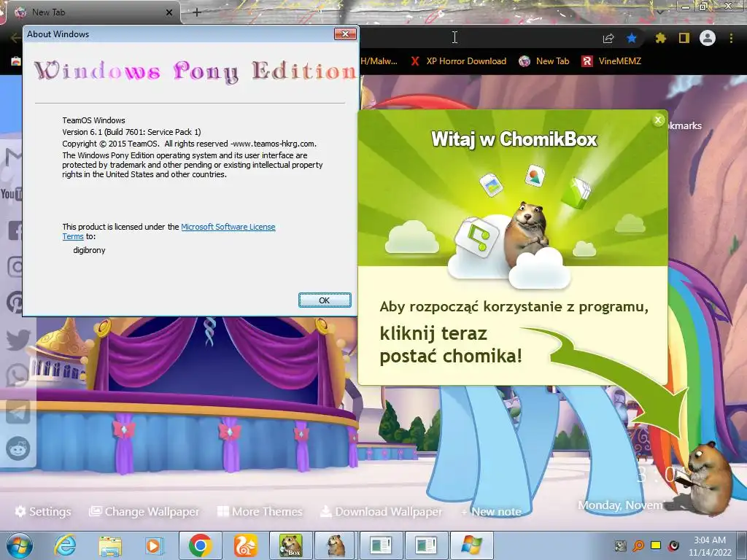The width and height of the screenshot is (747, 560).
Task: Switch to ChomikBox taskbar button
Action: coord(290,545)
